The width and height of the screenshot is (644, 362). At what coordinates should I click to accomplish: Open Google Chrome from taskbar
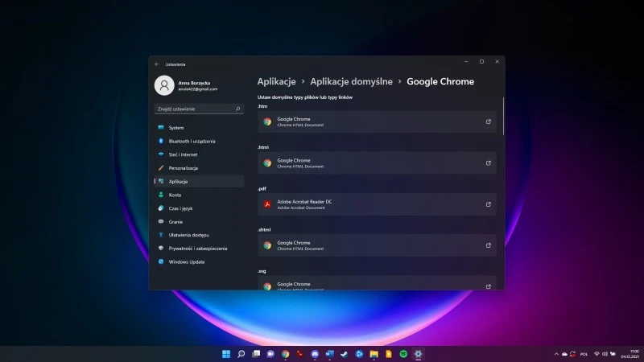[x=286, y=354]
